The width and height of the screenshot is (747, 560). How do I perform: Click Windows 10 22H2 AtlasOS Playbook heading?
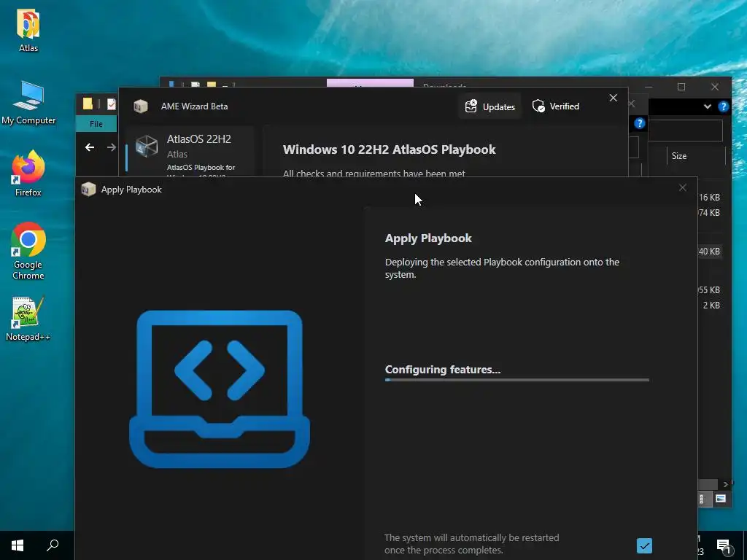[x=390, y=149]
